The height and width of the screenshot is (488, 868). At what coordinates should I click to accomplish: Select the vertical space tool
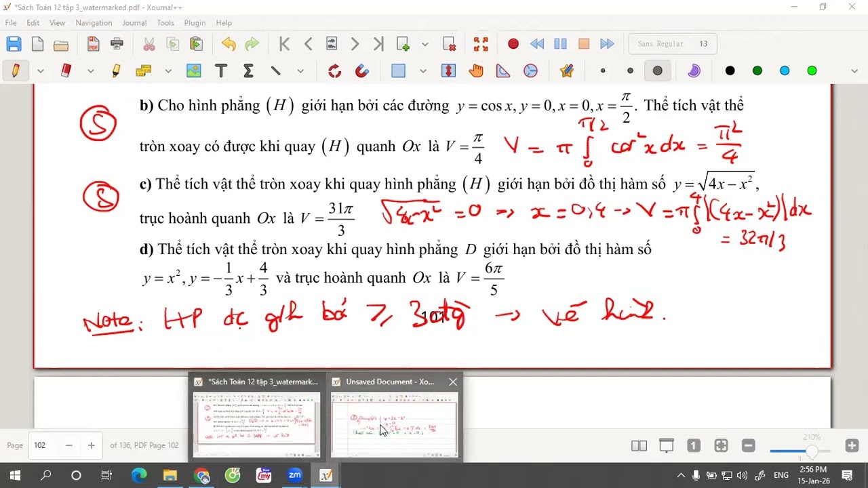(448, 70)
